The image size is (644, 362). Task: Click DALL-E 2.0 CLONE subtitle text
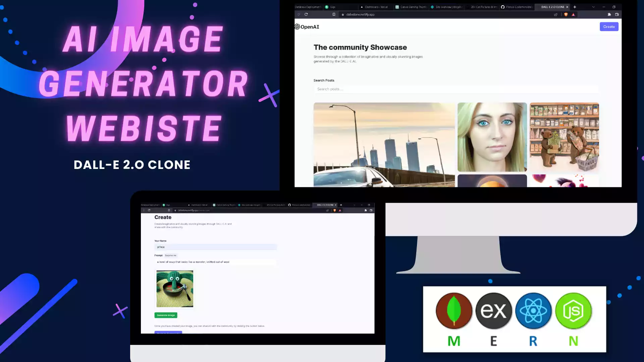(132, 165)
